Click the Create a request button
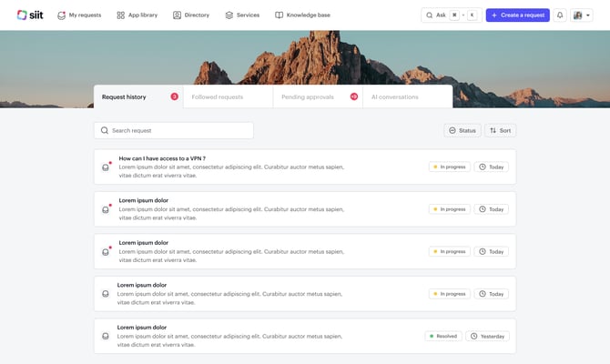This screenshot has width=610, height=364. click(517, 15)
